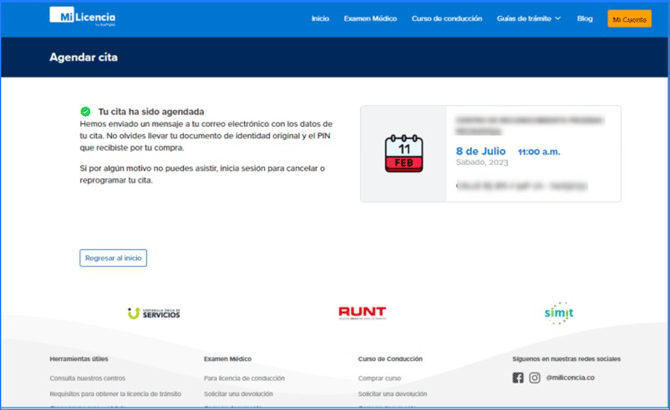Click the Mi Cuenta button
The height and width of the screenshot is (410, 670).
pos(629,19)
